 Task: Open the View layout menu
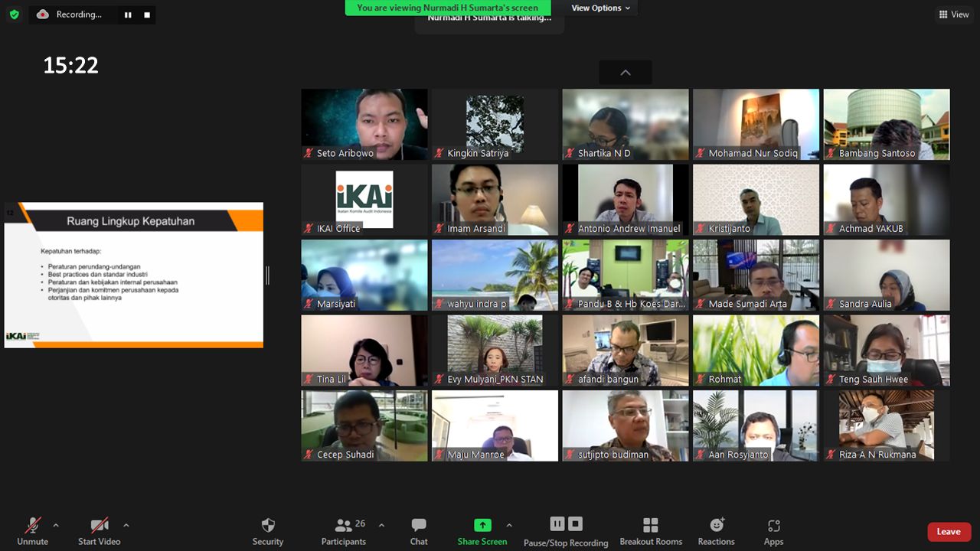point(954,15)
